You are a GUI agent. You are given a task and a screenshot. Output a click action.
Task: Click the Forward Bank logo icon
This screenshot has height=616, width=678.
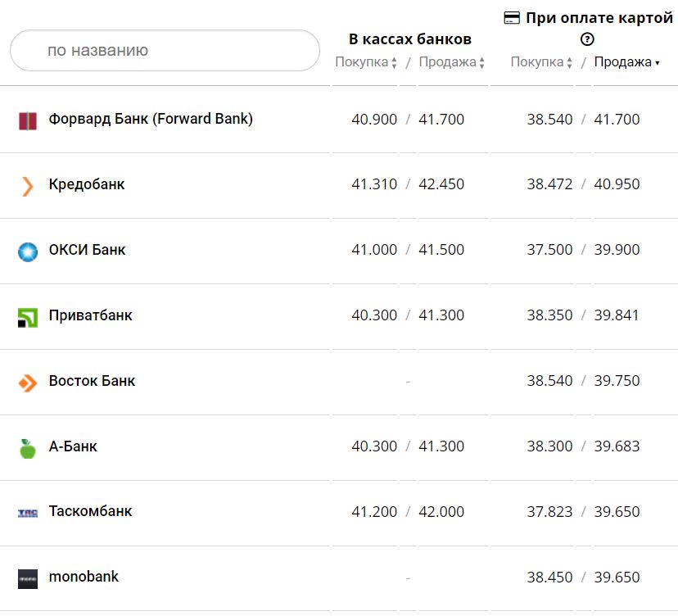pyautogui.click(x=28, y=120)
